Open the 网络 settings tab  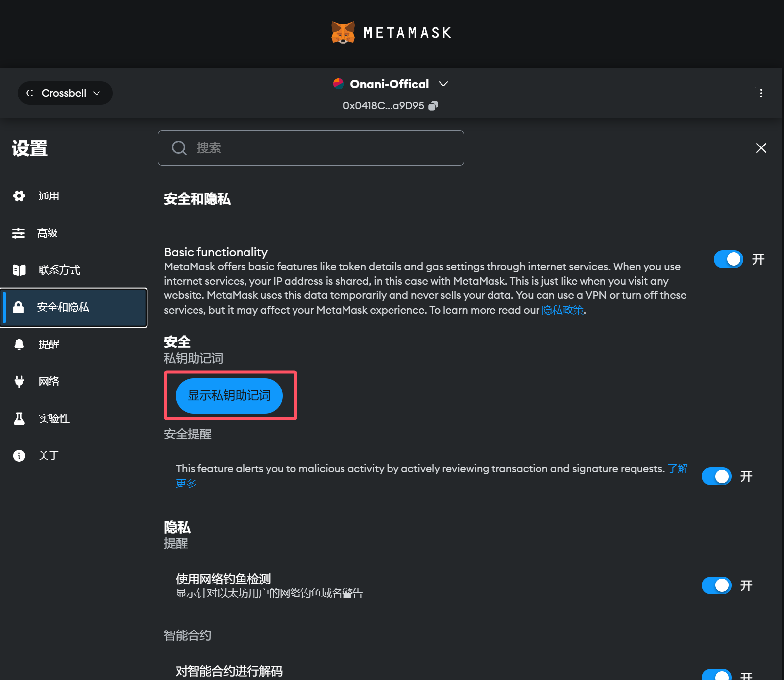(74, 381)
